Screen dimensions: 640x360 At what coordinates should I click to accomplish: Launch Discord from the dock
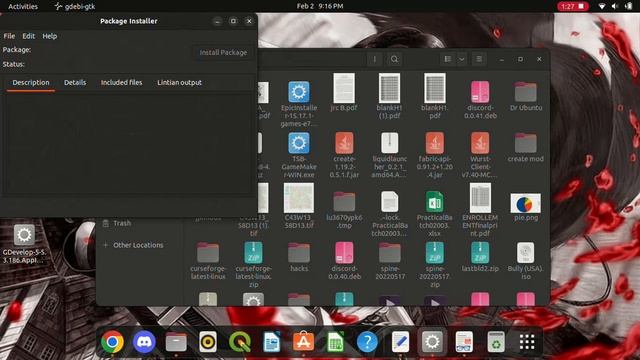tap(144, 341)
